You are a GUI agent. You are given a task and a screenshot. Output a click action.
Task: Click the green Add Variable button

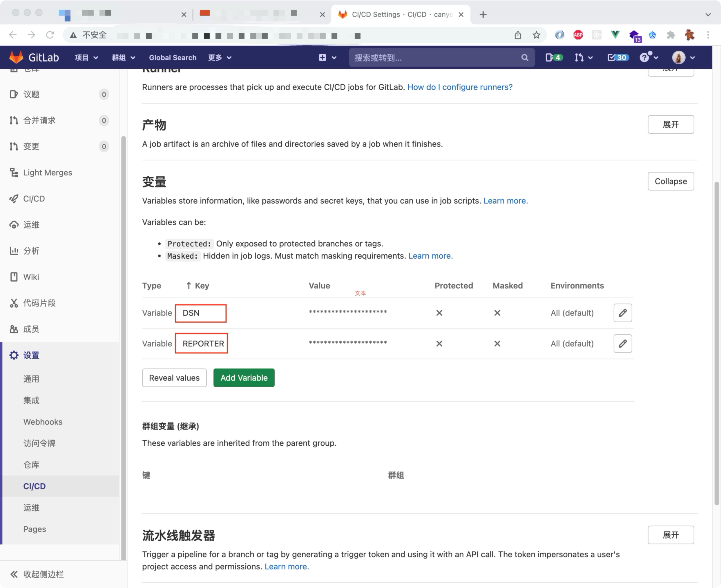click(244, 378)
